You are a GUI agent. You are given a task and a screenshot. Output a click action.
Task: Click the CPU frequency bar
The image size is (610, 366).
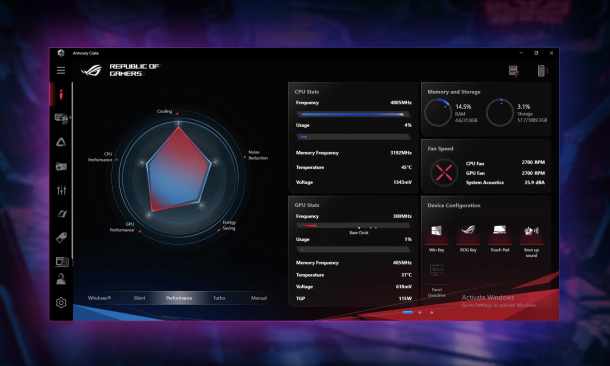(353, 114)
